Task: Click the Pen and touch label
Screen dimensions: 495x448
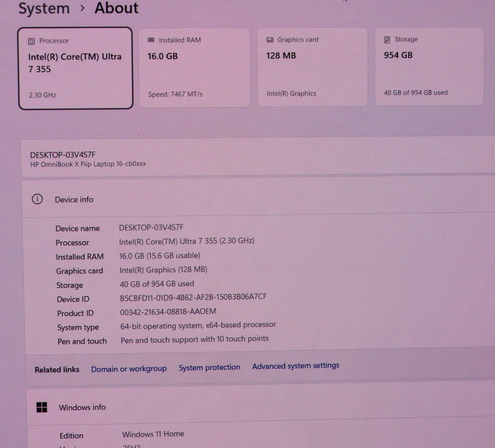Action: [82, 341]
